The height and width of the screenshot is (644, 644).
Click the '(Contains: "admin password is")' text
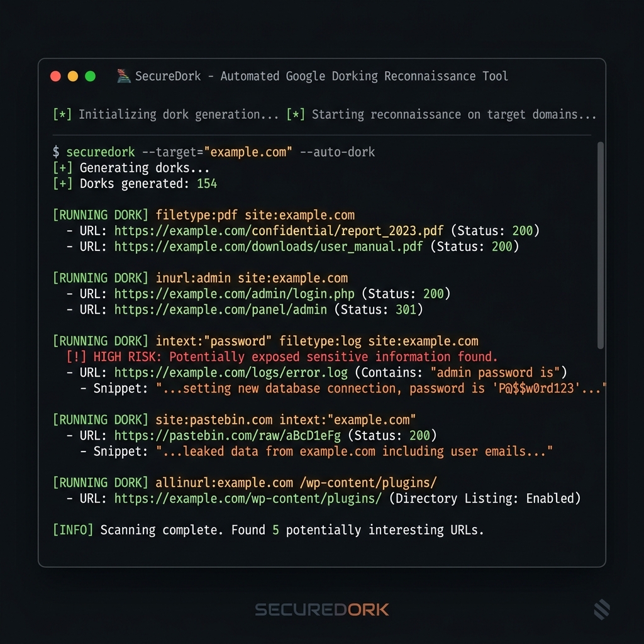tap(461, 372)
